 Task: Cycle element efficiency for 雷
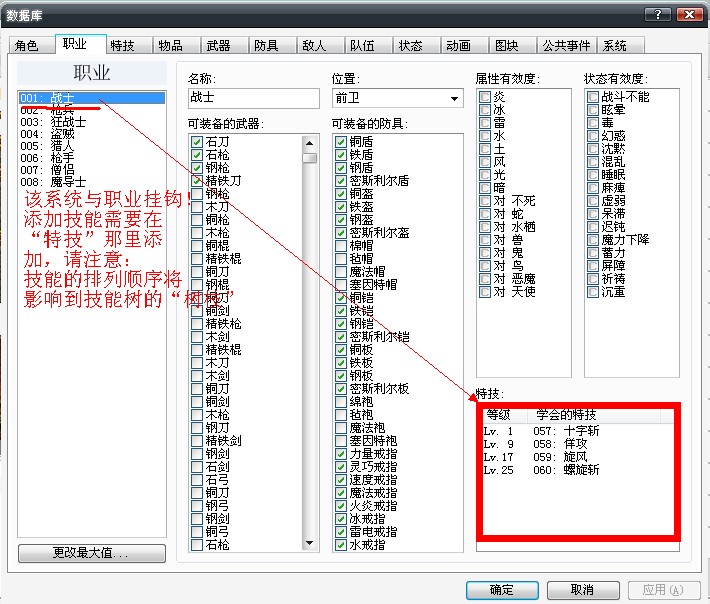click(x=485, y=123)
